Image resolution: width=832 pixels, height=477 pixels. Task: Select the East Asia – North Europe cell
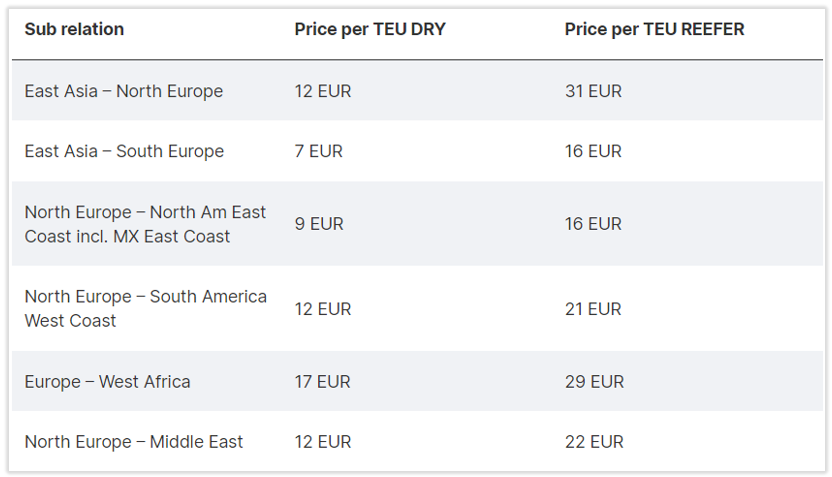(x=123, y=91)
